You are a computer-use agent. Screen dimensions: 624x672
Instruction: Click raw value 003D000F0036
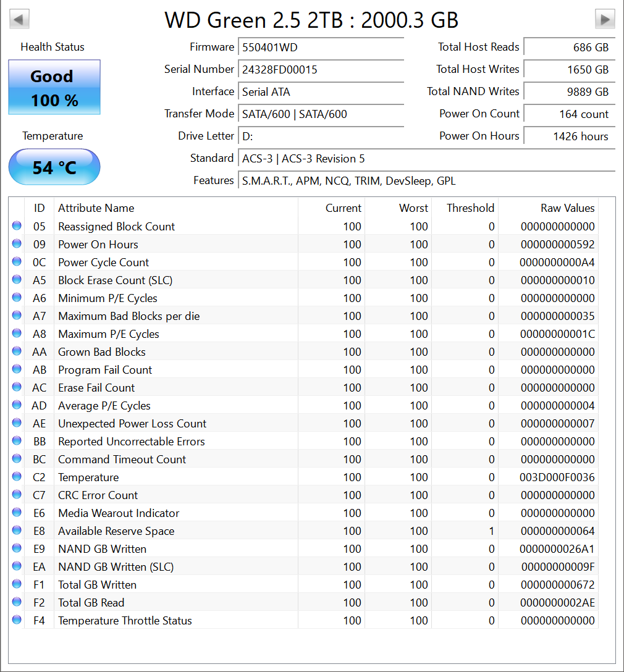pos(557,477)
